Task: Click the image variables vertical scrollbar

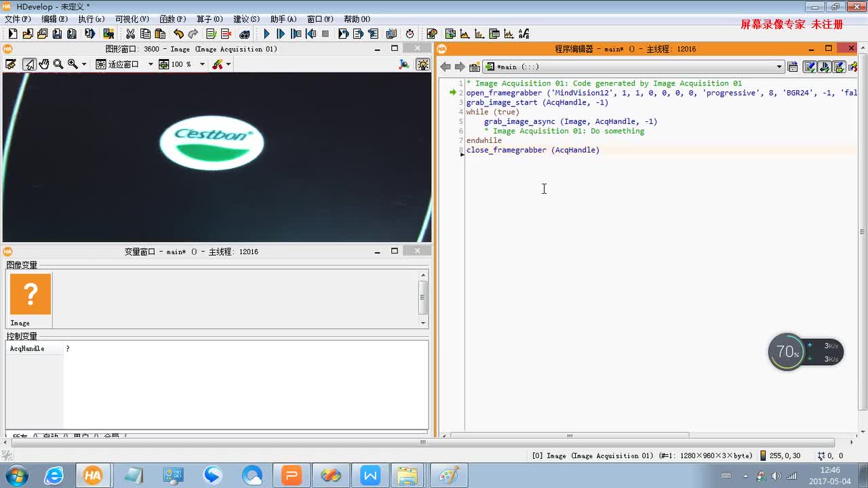Action: [423, 298]
